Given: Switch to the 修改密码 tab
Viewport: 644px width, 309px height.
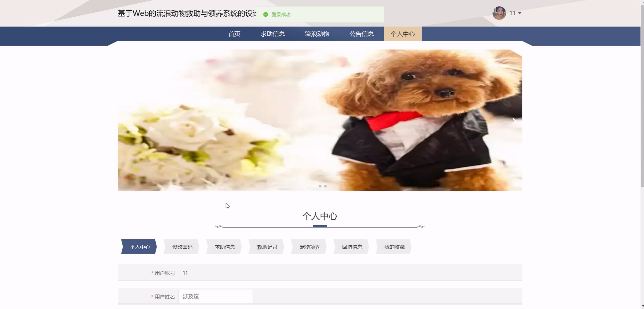Looking at the screenshot, I should (182, 247).
